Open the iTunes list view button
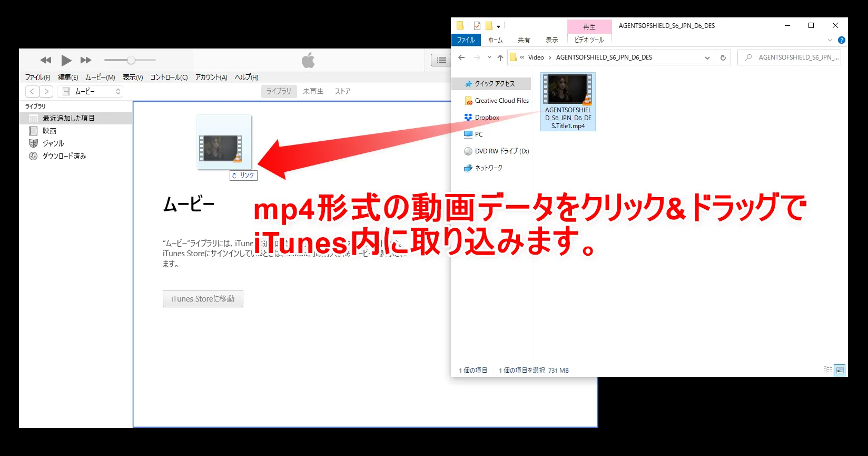This screenshot has height=456, width=868. 441,60
